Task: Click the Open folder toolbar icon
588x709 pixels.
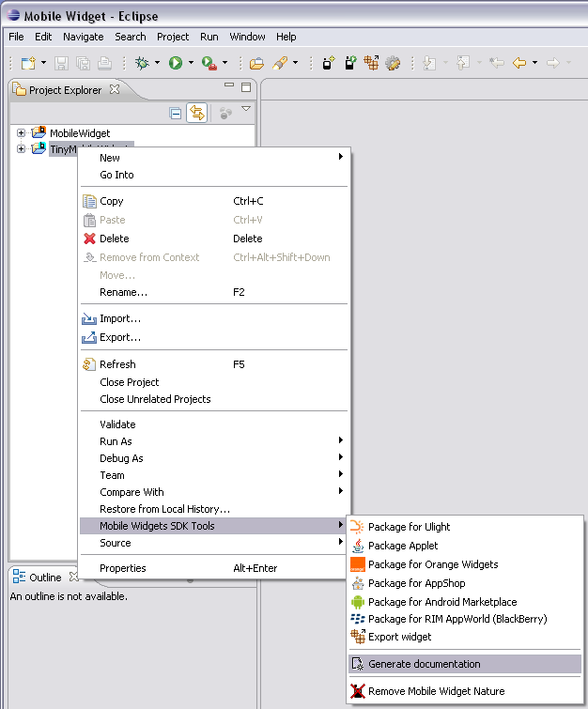Action: [256, 63]
